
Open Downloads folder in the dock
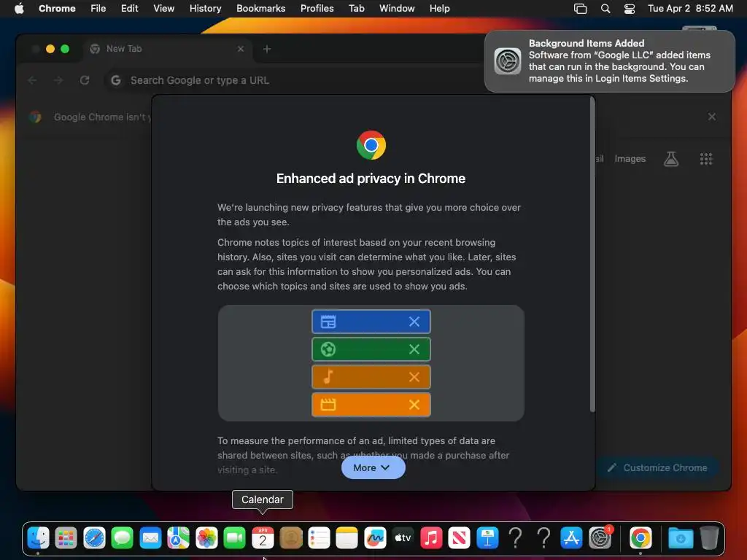[681, 538]
